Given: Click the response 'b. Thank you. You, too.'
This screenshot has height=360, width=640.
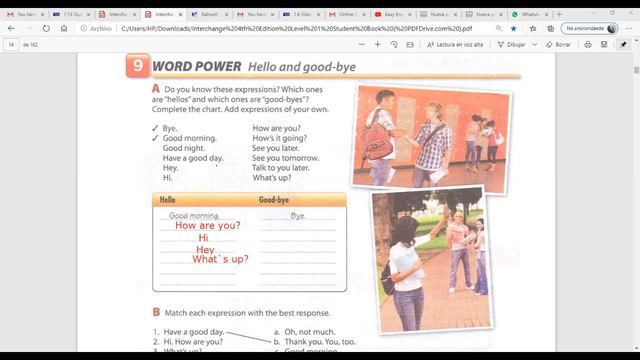Looking at the screenshot, I should pos(315,342).
